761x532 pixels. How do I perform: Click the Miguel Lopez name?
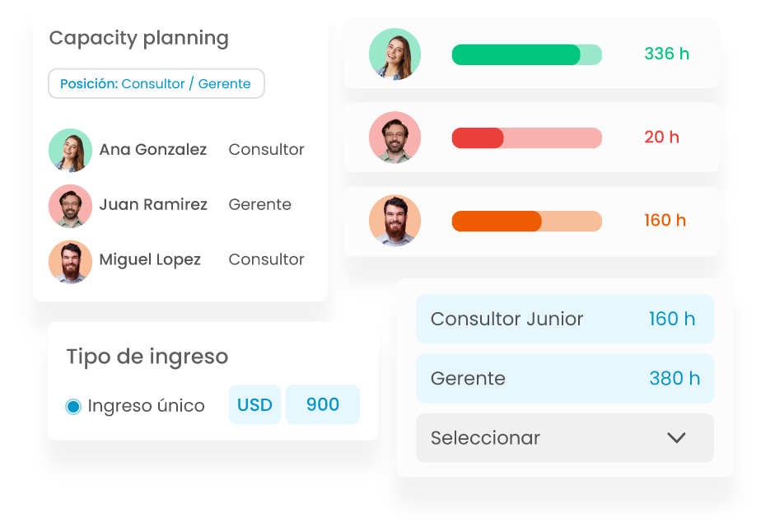tap(150, 259)
